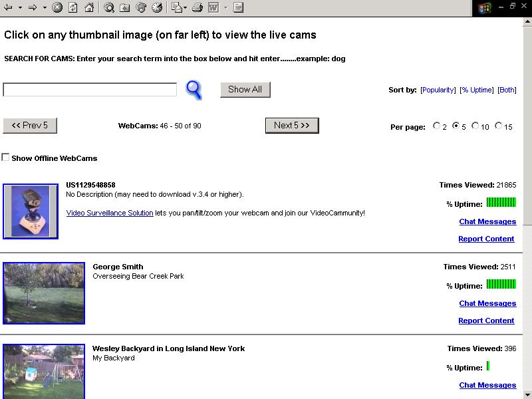Click the Print toolbar icon
The width and height of the screenshot is (532, 399).
click(x=197, y=8)
